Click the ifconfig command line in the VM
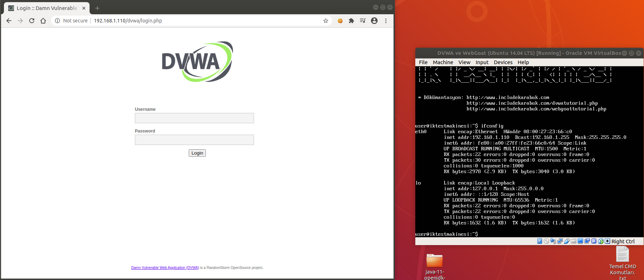Viewport: 644px width, 280px height. click(x=459, y=126)
